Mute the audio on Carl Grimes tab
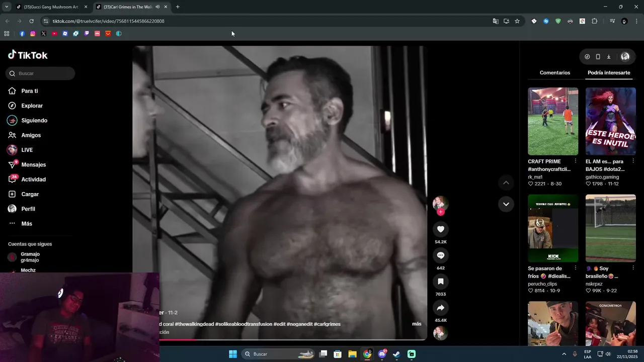This screenshot has height=362, width=644. (x=157, y=7)
